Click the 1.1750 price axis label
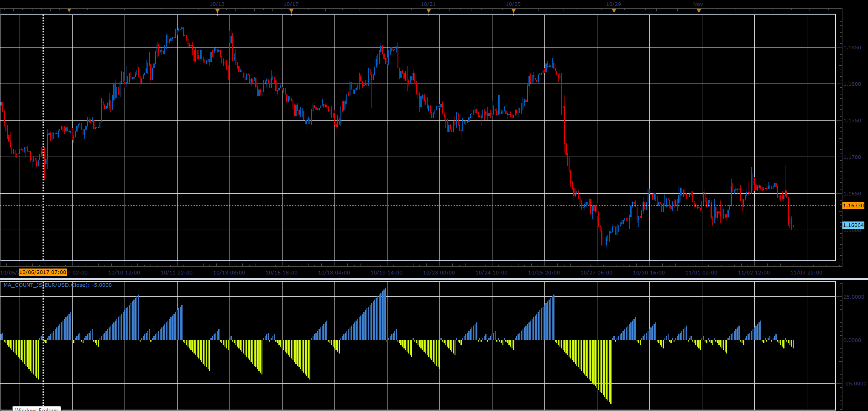 pos(852,121)
